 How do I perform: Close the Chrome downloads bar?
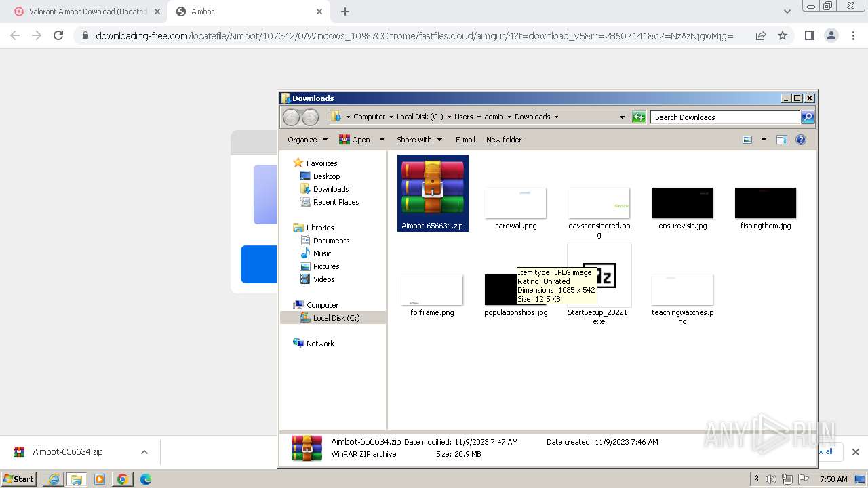855,452
